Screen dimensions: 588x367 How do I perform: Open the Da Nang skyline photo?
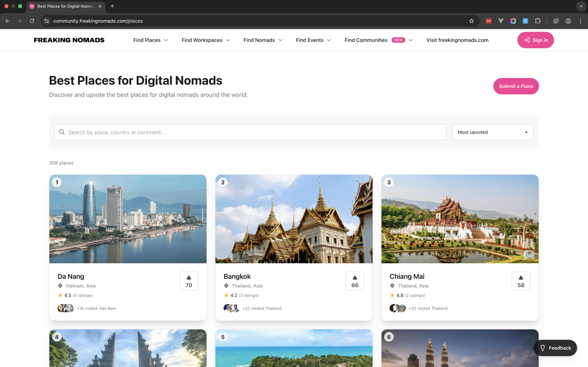(128, 219)
